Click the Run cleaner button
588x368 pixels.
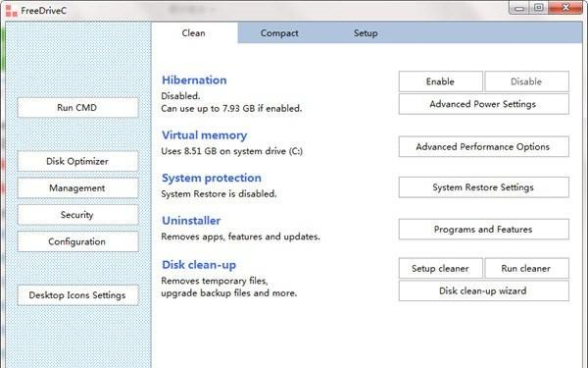coord(526,268)
